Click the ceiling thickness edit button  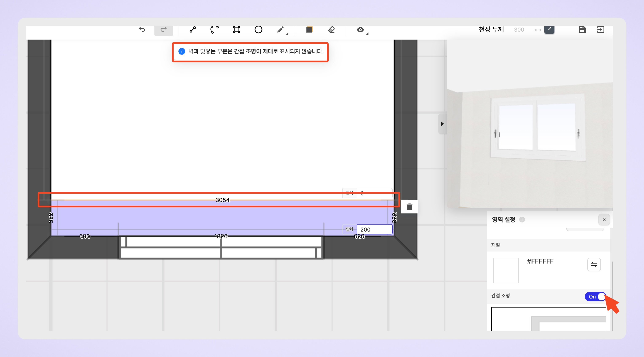549,29
